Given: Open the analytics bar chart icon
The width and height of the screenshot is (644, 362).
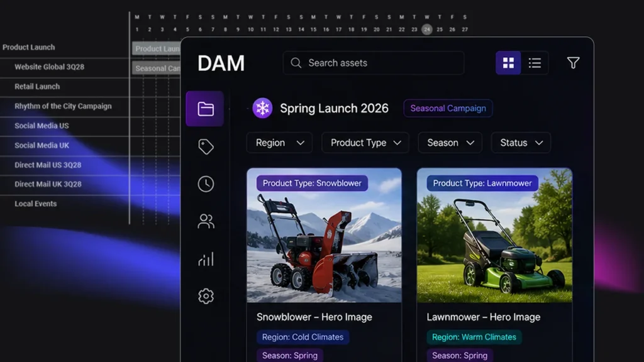Looking at the screenshot, I should coord(206,259).
